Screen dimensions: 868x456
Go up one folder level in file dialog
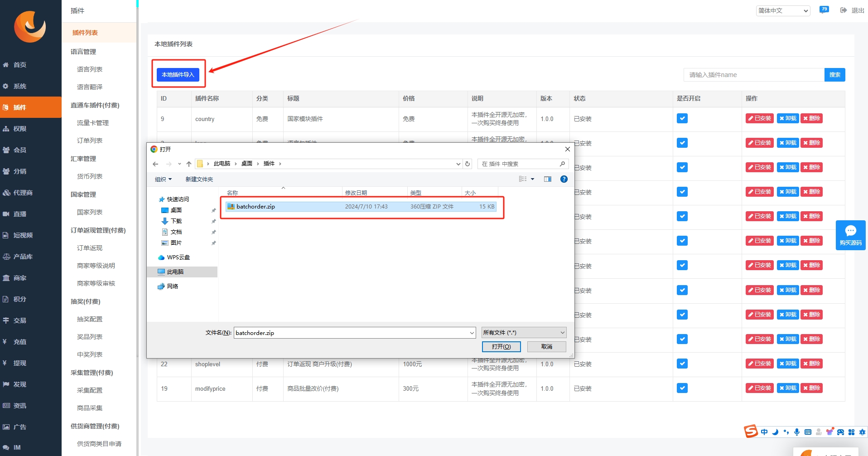[189, 164]
